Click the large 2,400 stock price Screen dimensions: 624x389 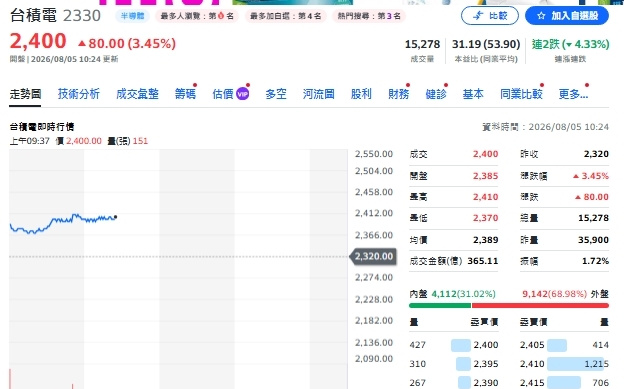pos(38,41)
